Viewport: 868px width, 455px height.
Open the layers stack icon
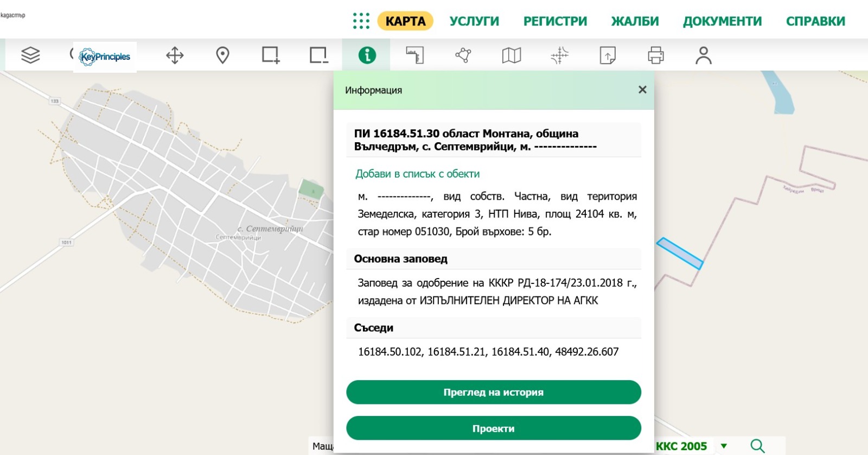tap(30, 55)
